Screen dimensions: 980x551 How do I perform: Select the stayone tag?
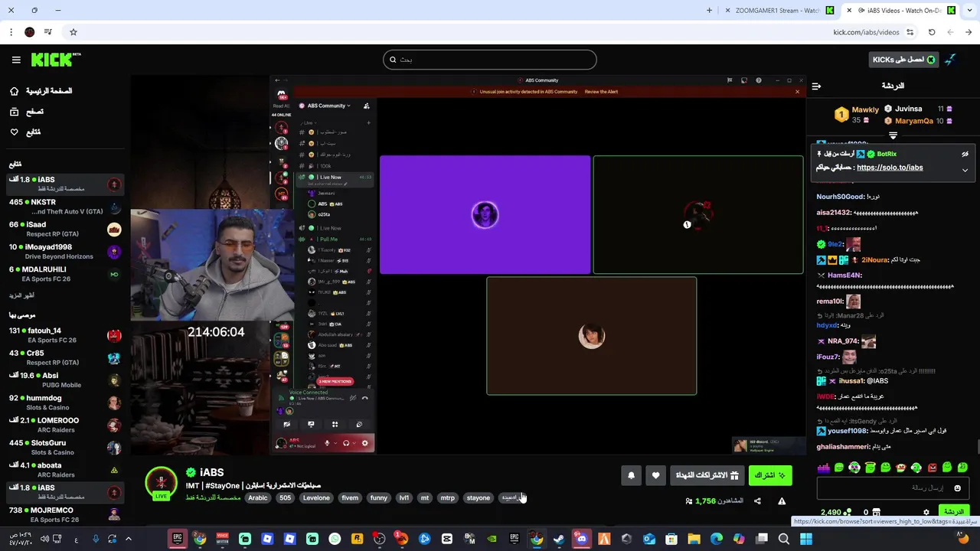coord(478,498)
